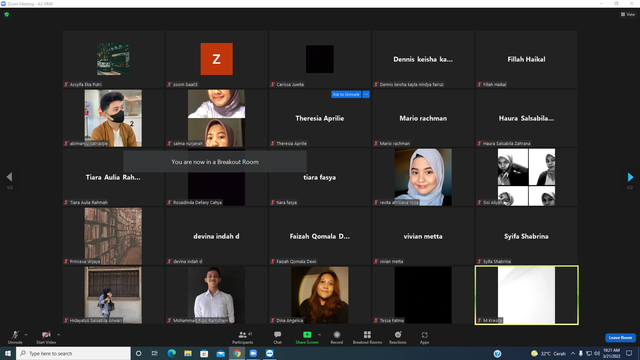Screen dimensions: 640x360
Task: Click the Leave Room button
Action: [x=620, y=338]
